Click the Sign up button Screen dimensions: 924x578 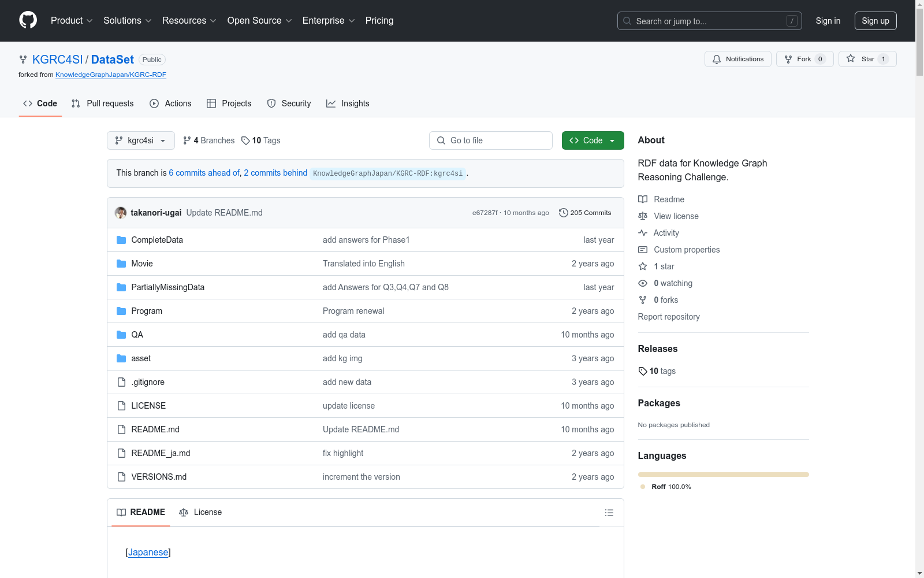click(x=875, y=21)
